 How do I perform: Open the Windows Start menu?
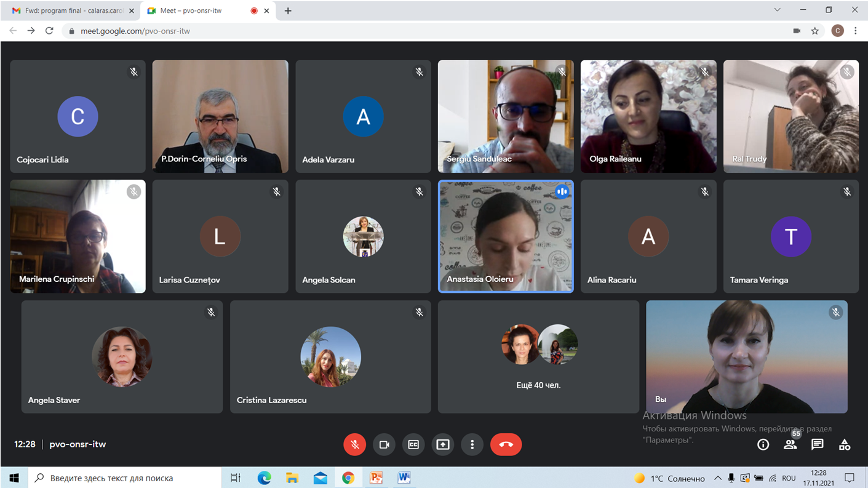coord(14,478)
